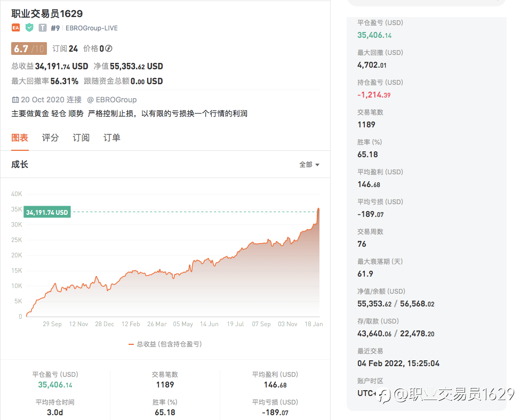Viewport: 520px width, 420px height.
Task: Click the 成长 chart section heading
Action: [x=20, y=164]
